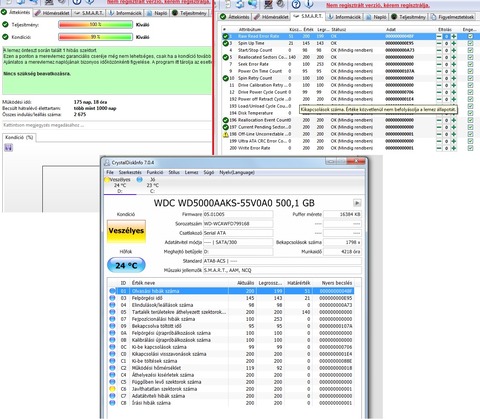Click yellow status circle beside Javíthatatlan szektorok száma
The width and height of the screenshot is (480, 419).
tap(112, 389)
